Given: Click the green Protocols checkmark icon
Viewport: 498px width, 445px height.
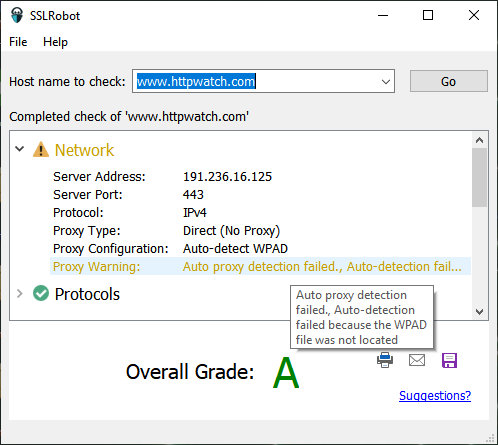Looking at the screenshot, I should click(x=41, y=293).
